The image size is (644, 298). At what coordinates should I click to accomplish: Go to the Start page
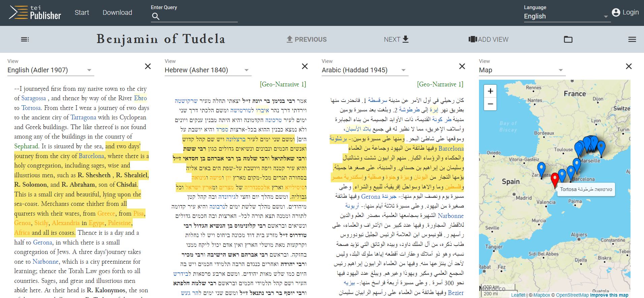click(82, 12)
